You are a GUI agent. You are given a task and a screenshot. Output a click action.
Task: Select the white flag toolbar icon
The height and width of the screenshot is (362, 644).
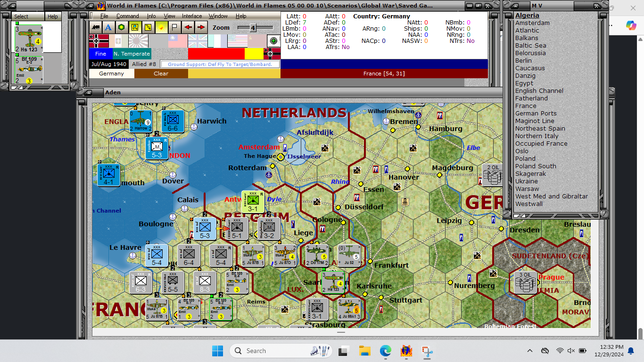pyautogui.click(x=174, y=27)
